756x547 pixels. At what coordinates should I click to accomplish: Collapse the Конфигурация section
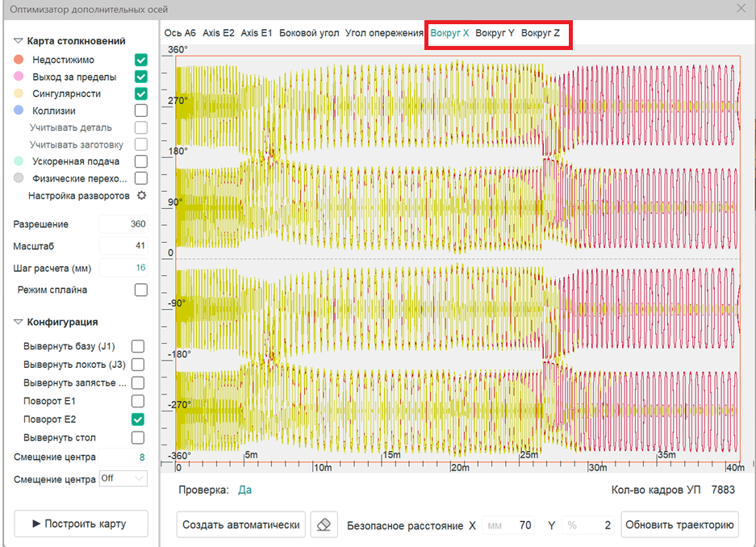tap(19, 322)
